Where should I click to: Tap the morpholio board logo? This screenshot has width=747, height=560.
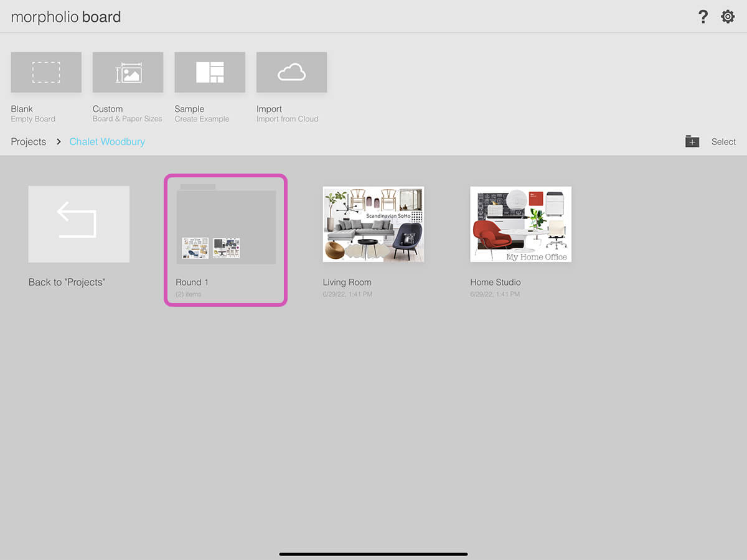click(x=66, y=17)
